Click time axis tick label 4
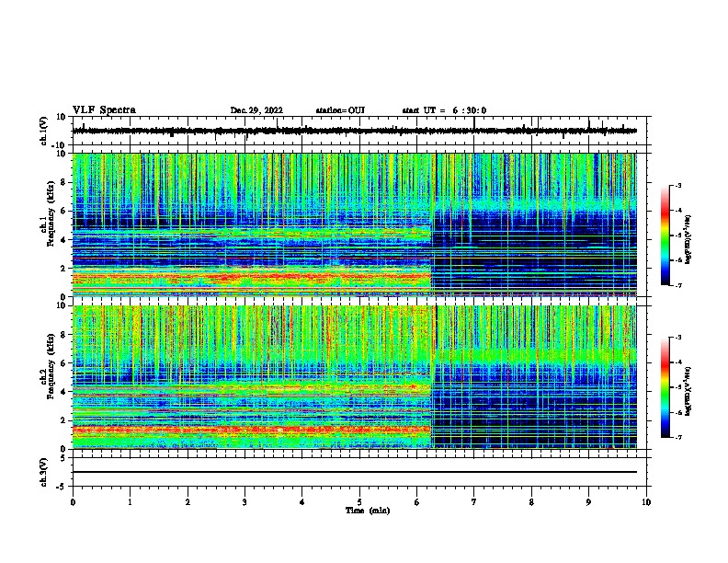 [x=302, y=502]
